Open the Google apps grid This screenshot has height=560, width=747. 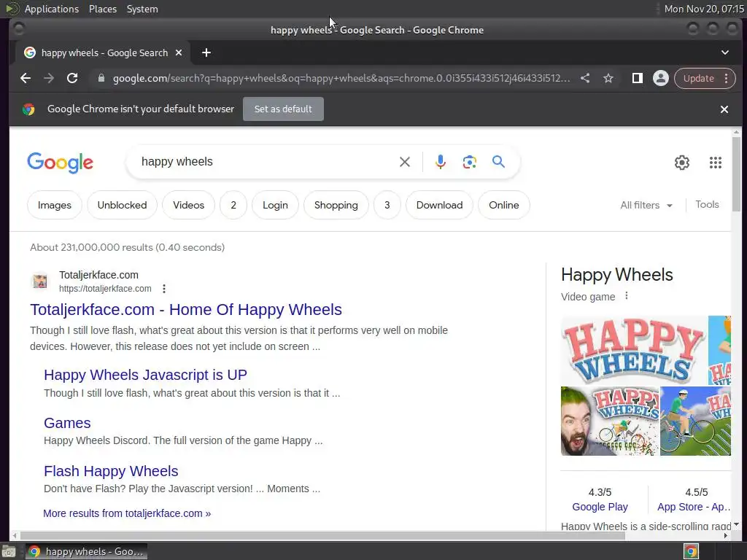[716, 163]
